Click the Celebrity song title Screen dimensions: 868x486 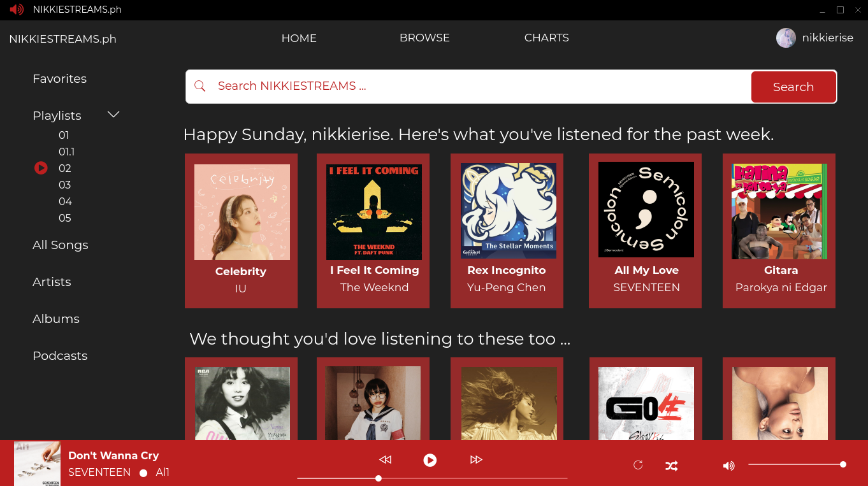pos(241,271)
